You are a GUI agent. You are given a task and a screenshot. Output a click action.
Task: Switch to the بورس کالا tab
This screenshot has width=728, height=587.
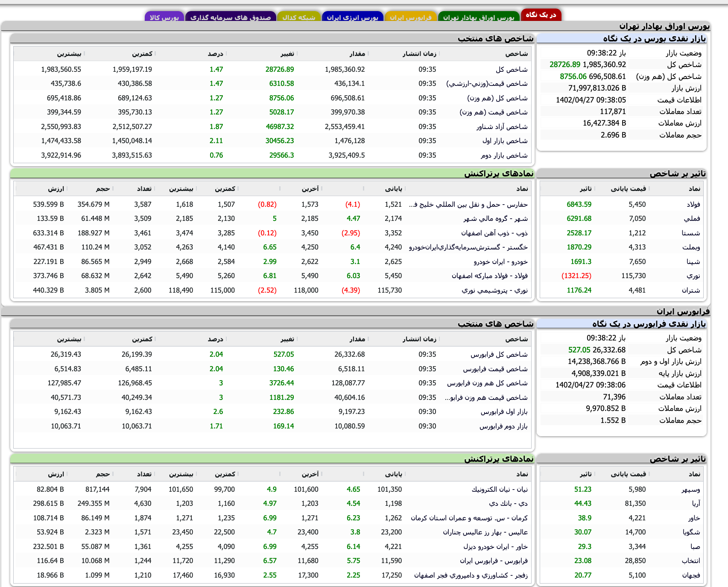[164, 16]
